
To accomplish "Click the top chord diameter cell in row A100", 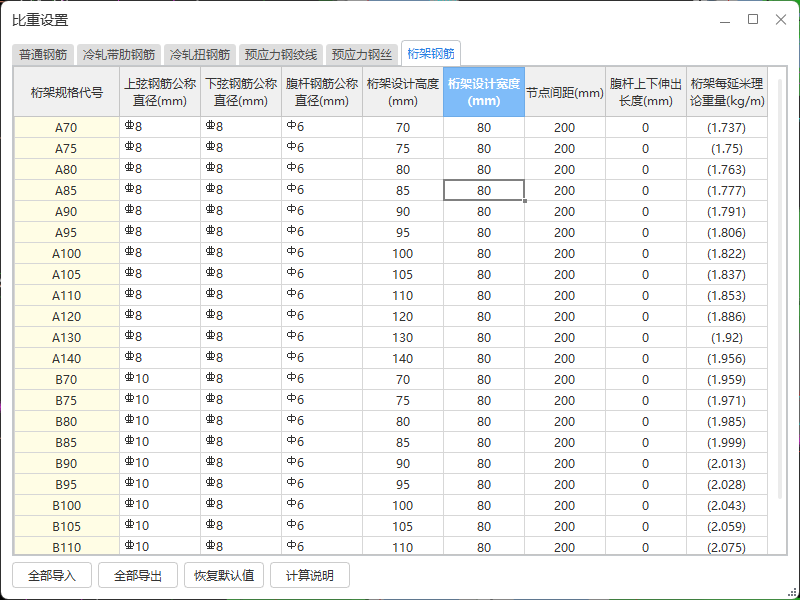I will click(x=160, y=254).
